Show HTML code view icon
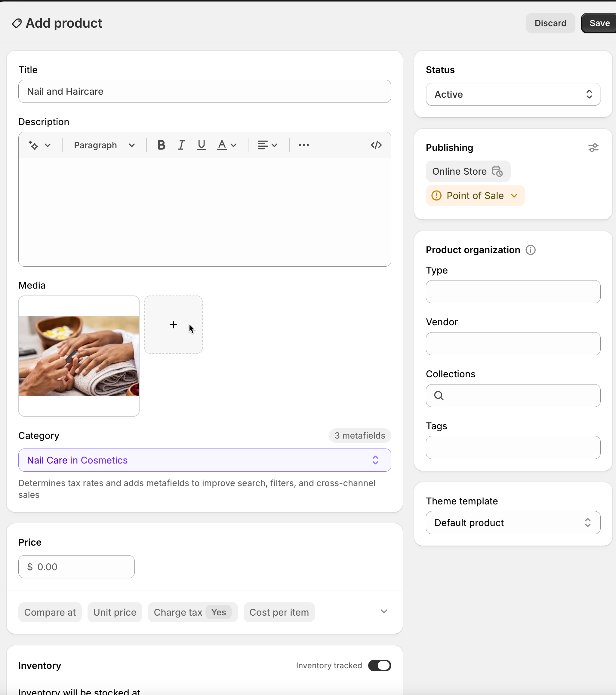This screenshot has height=695, width=616. coord(376,145)
